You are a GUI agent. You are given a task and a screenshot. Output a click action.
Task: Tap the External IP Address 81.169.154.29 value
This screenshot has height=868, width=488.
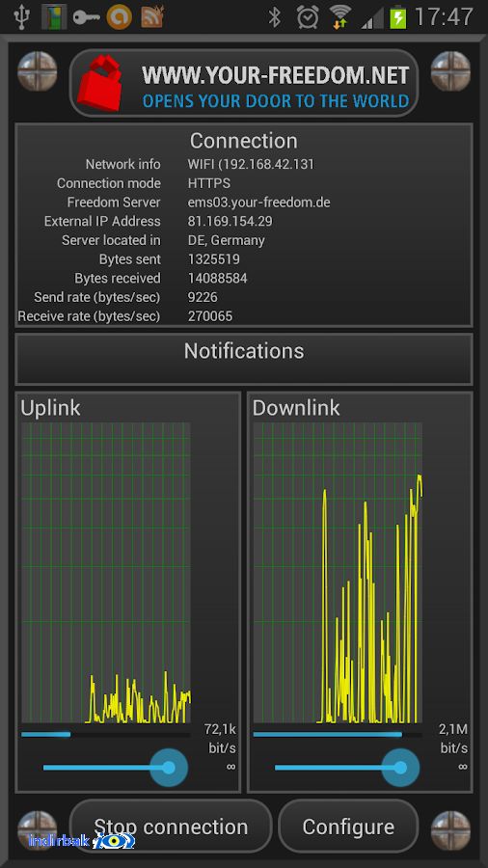[230, 221]
